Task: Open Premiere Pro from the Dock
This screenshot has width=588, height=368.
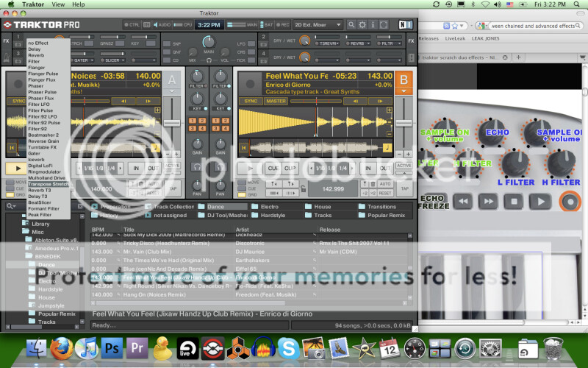Action: [137, 348]
